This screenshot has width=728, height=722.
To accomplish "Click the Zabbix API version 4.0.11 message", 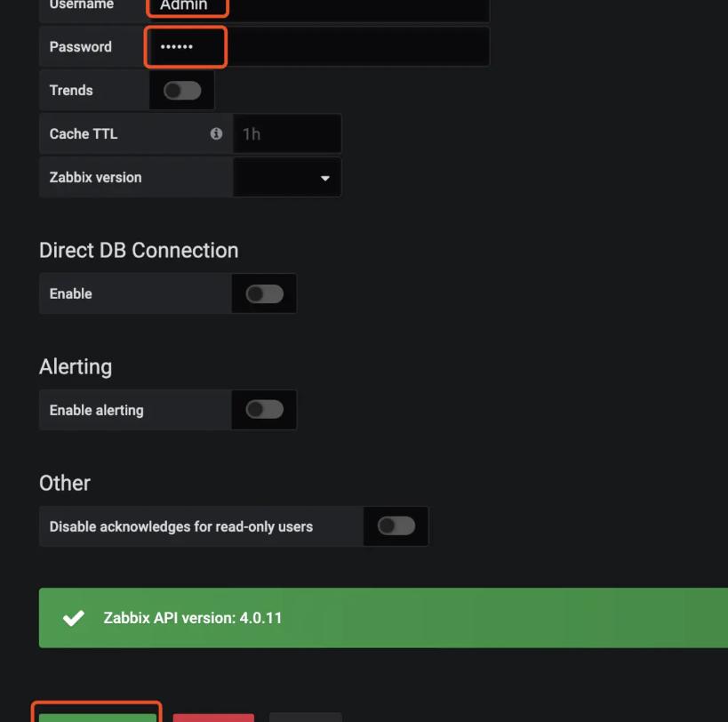I will 192,618.
